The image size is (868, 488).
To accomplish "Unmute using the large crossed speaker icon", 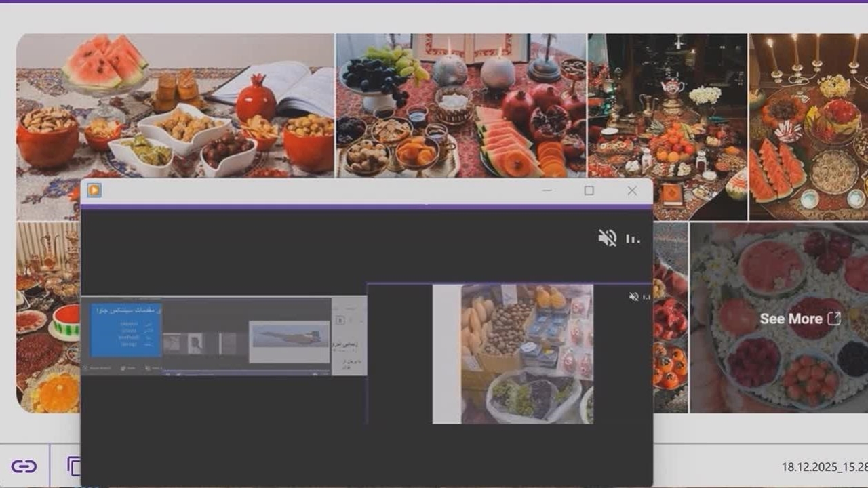I will click(607, 238).
